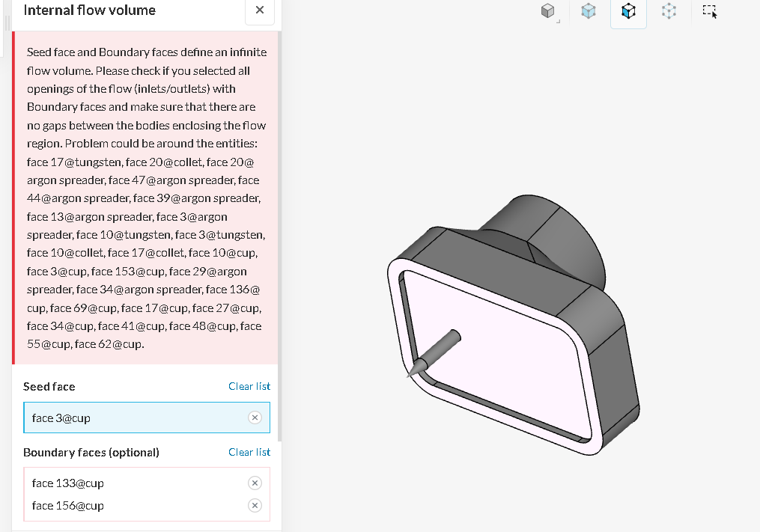Switch to translucent surfaces view icon
This screenshot has height=532, width=760.
[x=589, y=11]
